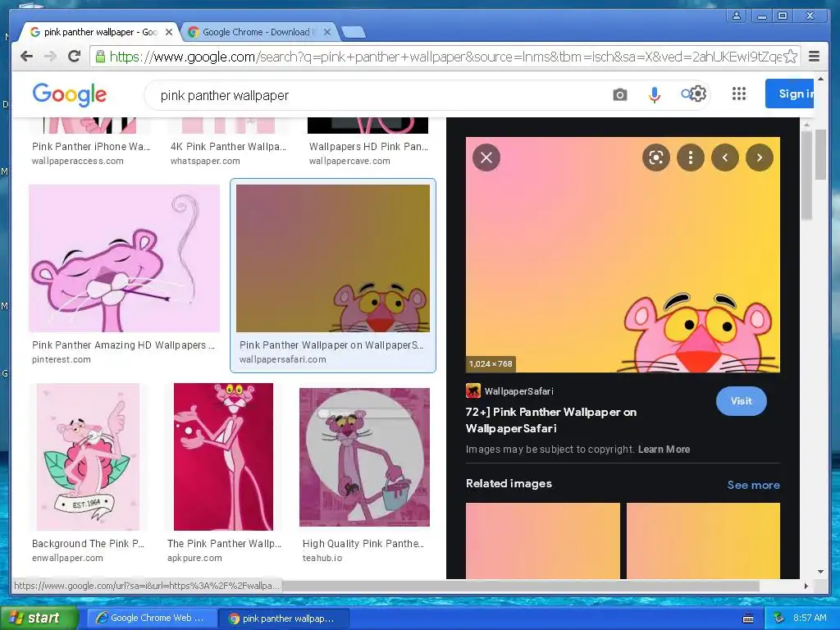840x630 pixels.
Task: Close the Google Chrome Download tab
Action: tap(327, 32)
